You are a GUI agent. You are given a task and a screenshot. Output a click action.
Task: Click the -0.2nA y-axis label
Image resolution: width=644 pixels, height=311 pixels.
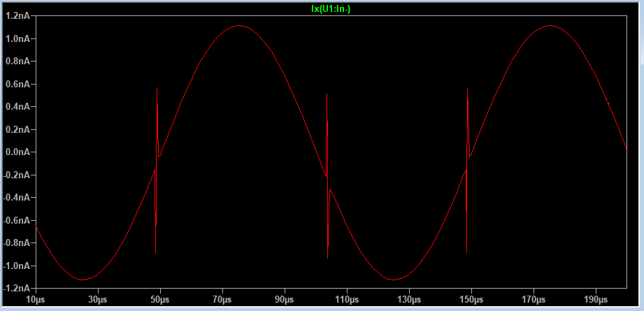pos(16,175)
